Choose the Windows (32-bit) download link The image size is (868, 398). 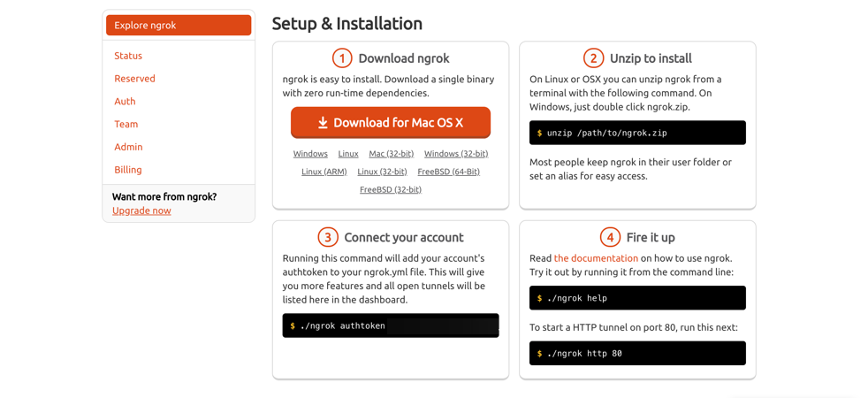pos(456,154)
